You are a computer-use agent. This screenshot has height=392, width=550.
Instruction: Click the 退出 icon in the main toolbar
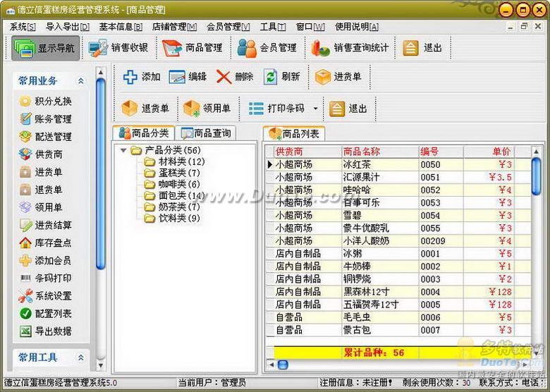[x=410, y=48]
